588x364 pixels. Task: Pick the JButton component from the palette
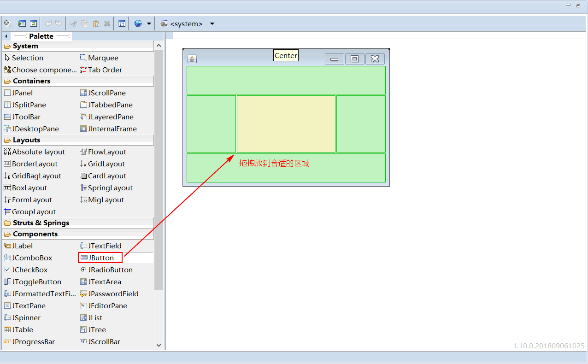(x=100, y=258)
